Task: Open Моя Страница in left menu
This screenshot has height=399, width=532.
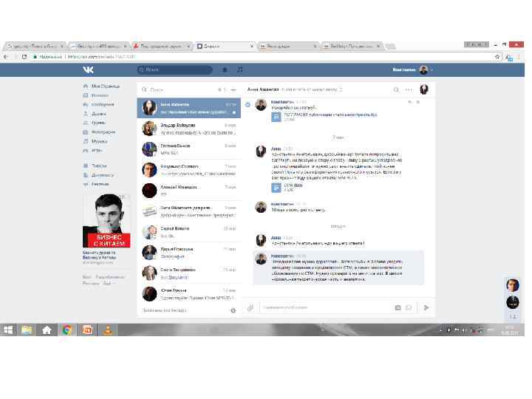Action: 105,86
